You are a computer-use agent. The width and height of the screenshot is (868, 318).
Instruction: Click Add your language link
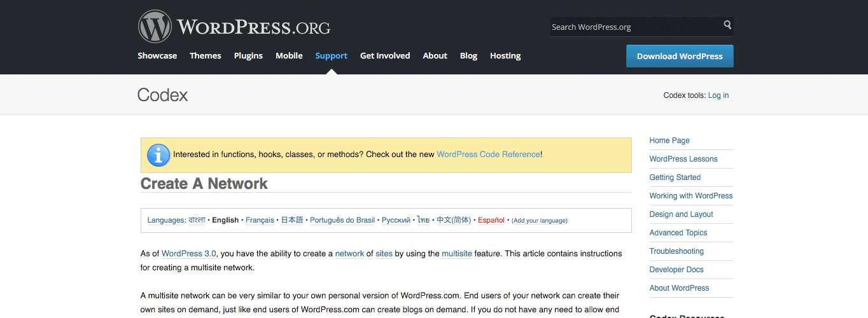pos(539,221)
